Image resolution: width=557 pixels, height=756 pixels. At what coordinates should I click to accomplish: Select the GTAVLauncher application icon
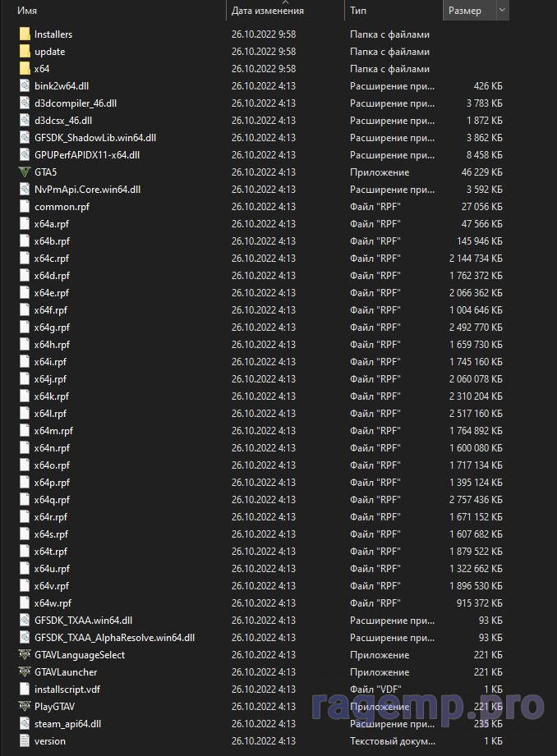(24, 671)
